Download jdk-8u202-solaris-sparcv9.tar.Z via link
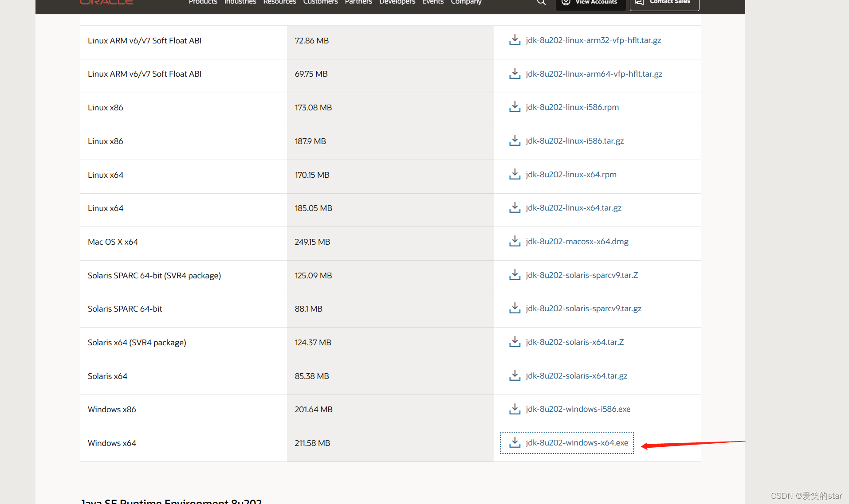 click(582, 275)
